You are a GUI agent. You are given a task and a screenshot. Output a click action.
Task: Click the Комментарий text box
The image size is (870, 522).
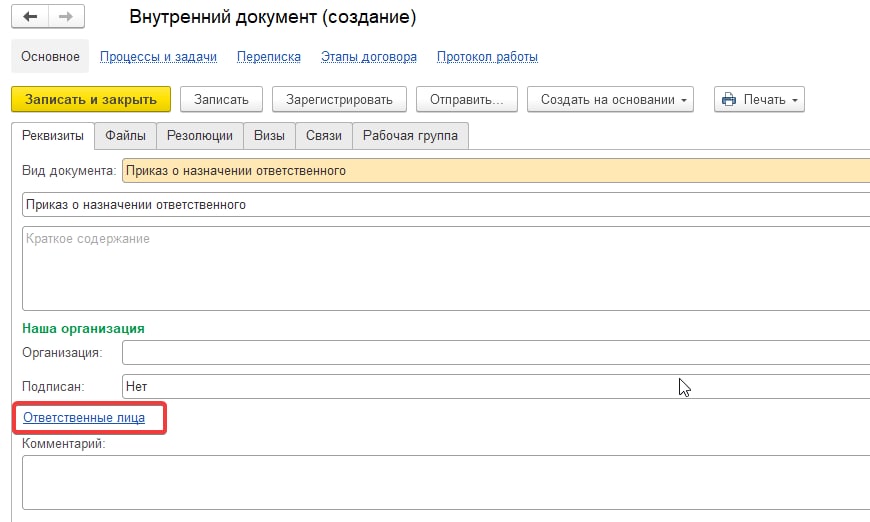(445, 483)
